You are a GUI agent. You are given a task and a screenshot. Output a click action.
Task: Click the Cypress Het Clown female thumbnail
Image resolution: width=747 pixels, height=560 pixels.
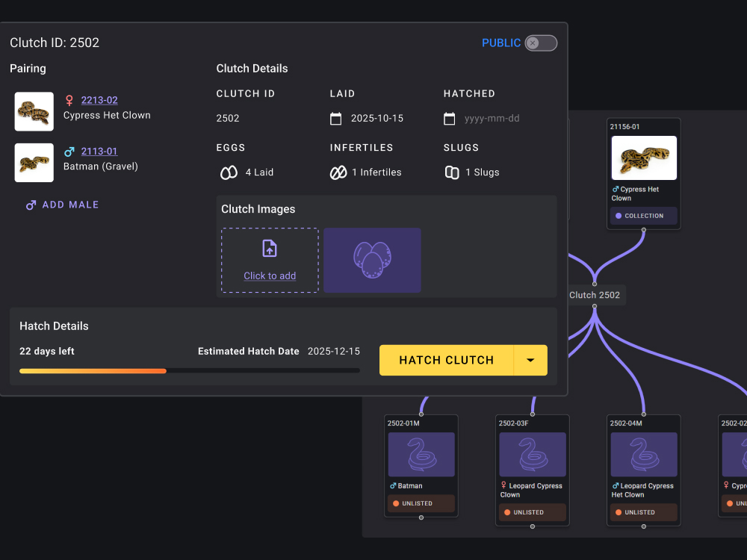(34, 111)
